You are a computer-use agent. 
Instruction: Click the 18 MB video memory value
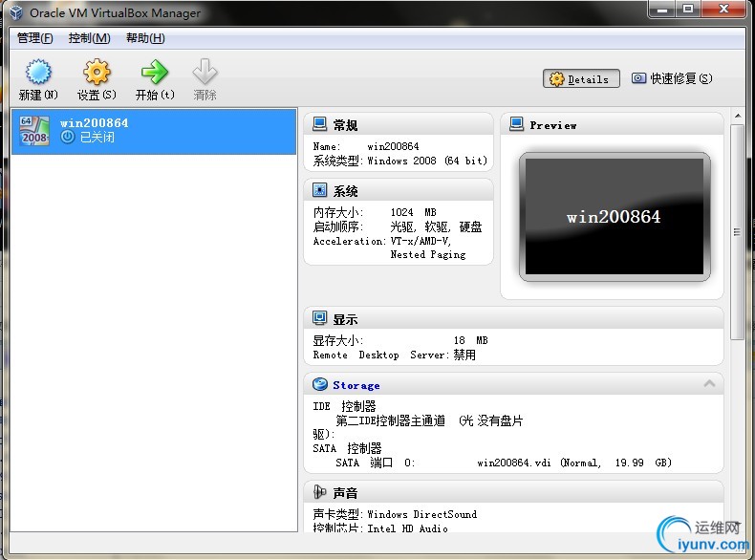pos(470,340)
